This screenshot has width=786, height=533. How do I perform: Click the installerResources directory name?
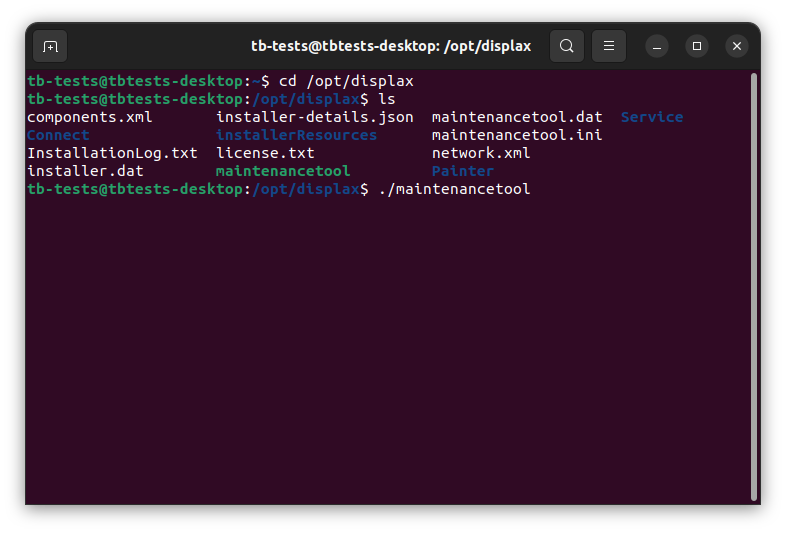point(296,135)
